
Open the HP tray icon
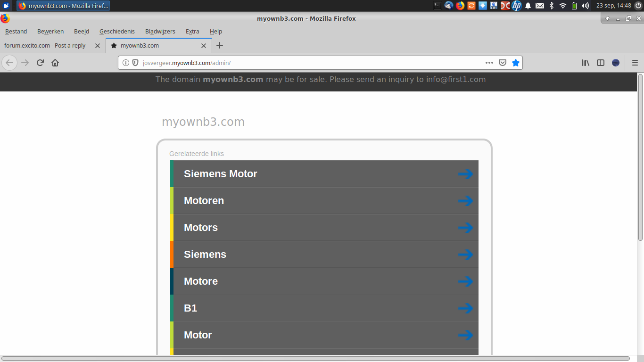[517, 6]
